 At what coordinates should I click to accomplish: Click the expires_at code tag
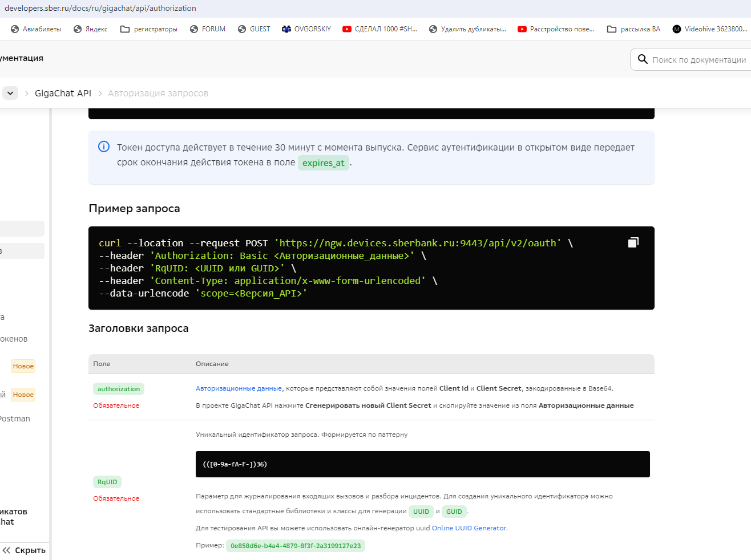[x=323, y=163]
